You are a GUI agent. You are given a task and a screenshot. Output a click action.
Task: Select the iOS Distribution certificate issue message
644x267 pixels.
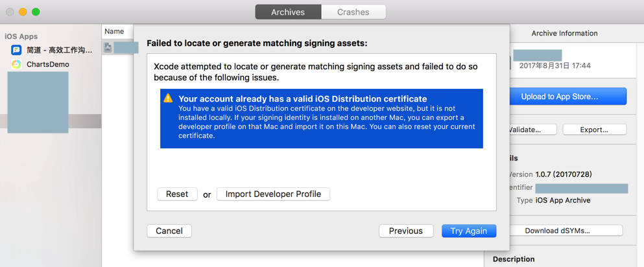tap(322, 119)
